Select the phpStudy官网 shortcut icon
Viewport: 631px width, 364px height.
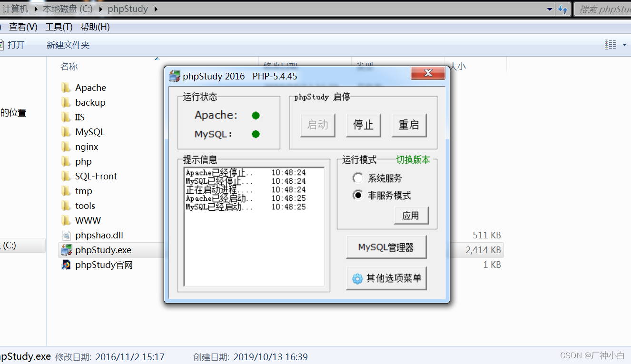pyautogui.click(x=66, y=265)
